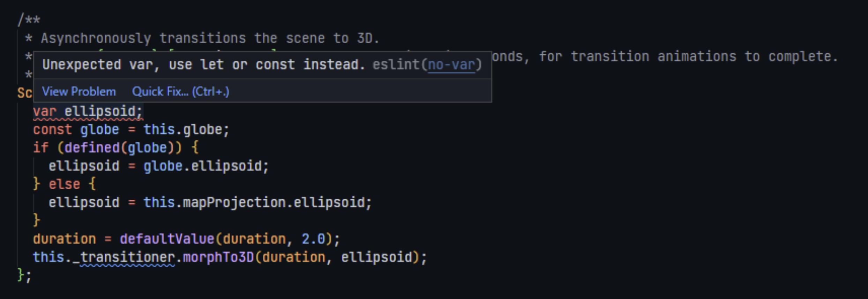Click the const keyword before globe
The height and width of the screenshot is (299, 868).
coord(51,129)
